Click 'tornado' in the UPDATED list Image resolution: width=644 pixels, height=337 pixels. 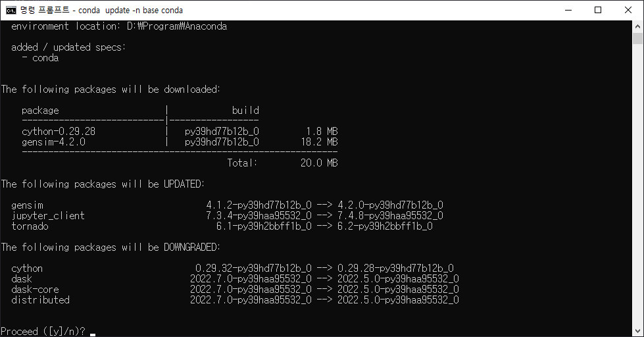tap(30, 226)
